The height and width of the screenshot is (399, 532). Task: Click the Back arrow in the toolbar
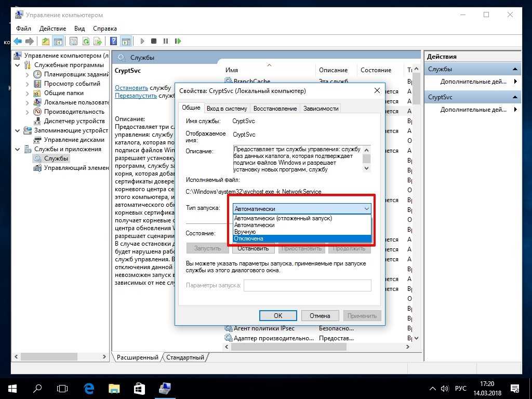click(x=18, y=41)
